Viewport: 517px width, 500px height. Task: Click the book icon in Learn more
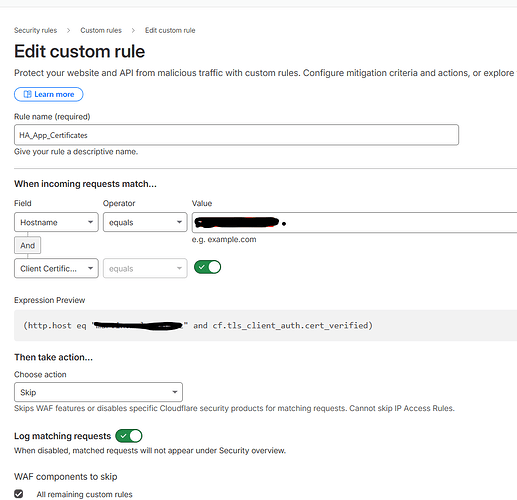[27, 94]
